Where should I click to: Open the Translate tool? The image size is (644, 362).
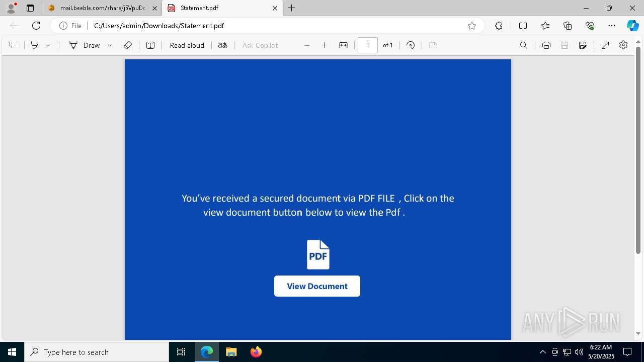pos(223,45)
